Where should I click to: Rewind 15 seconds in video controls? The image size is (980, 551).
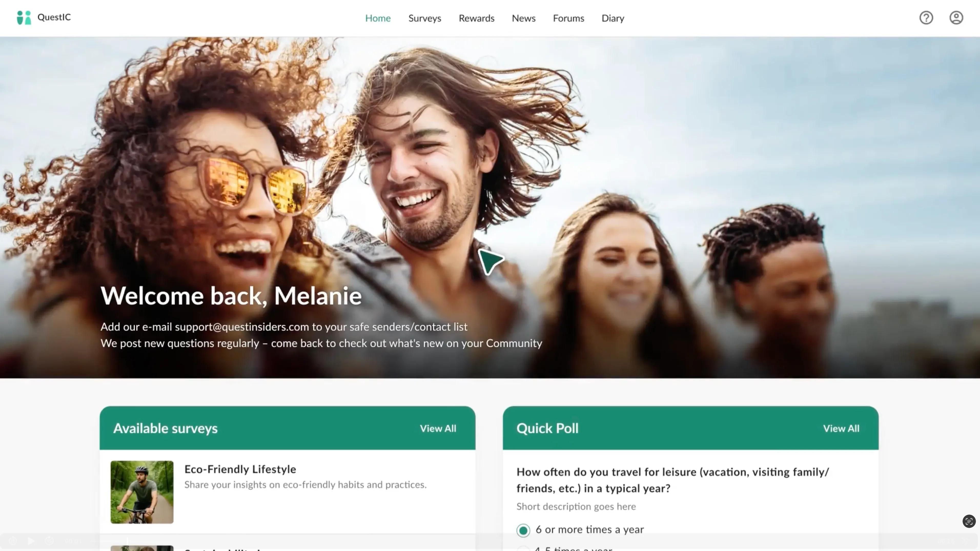point(13,541)
